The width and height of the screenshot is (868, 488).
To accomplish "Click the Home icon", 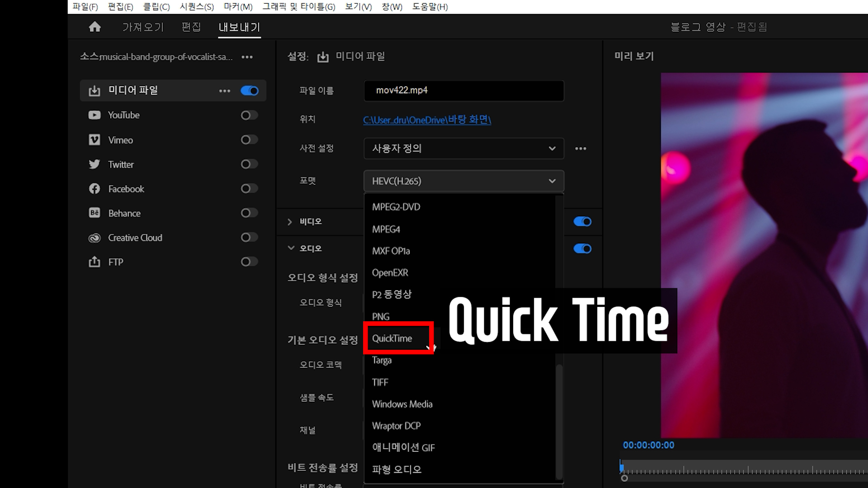I will tap(94, 27).
